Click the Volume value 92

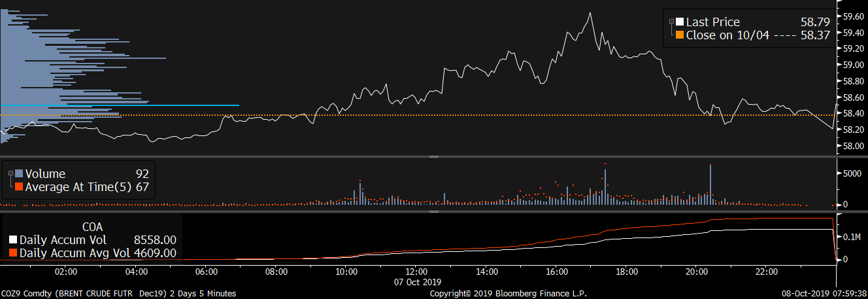142,173
